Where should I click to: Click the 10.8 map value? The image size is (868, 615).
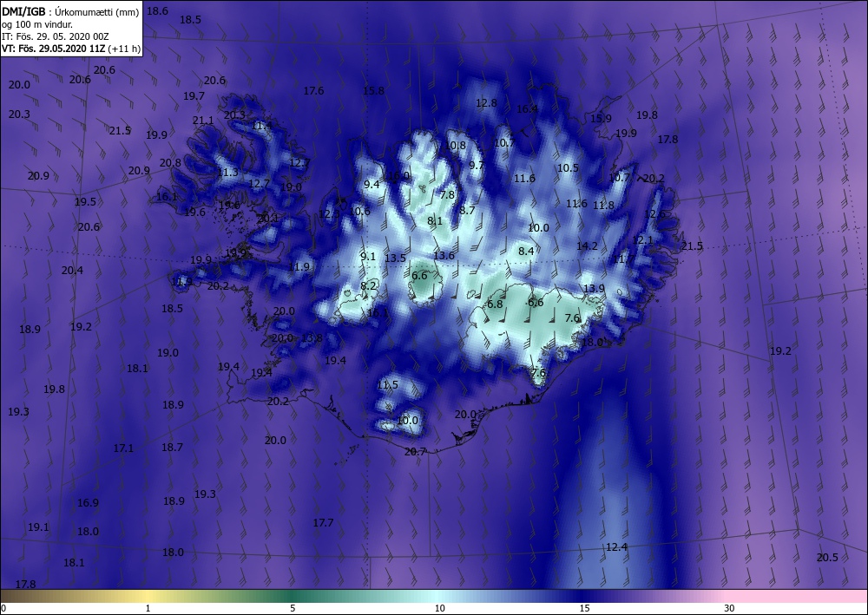coord(455,146)
